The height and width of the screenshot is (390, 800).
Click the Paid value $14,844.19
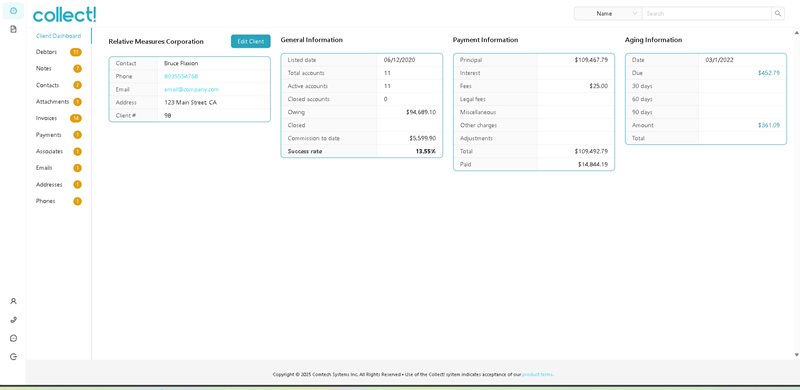tap(593, 164)
